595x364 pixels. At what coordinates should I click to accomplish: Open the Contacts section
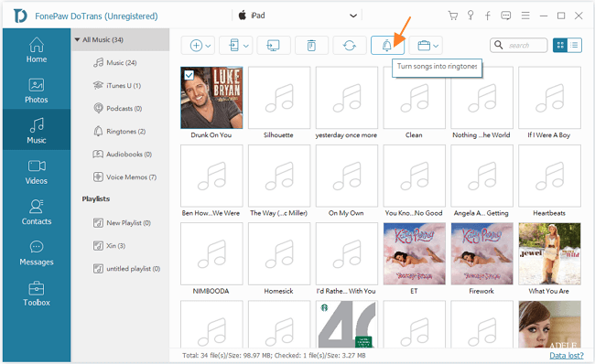[37, 212]
